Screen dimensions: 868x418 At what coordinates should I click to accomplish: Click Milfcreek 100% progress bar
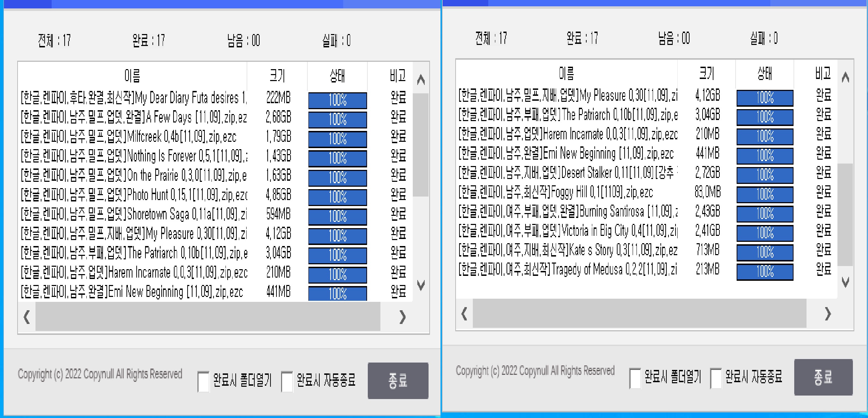point(338,139)
